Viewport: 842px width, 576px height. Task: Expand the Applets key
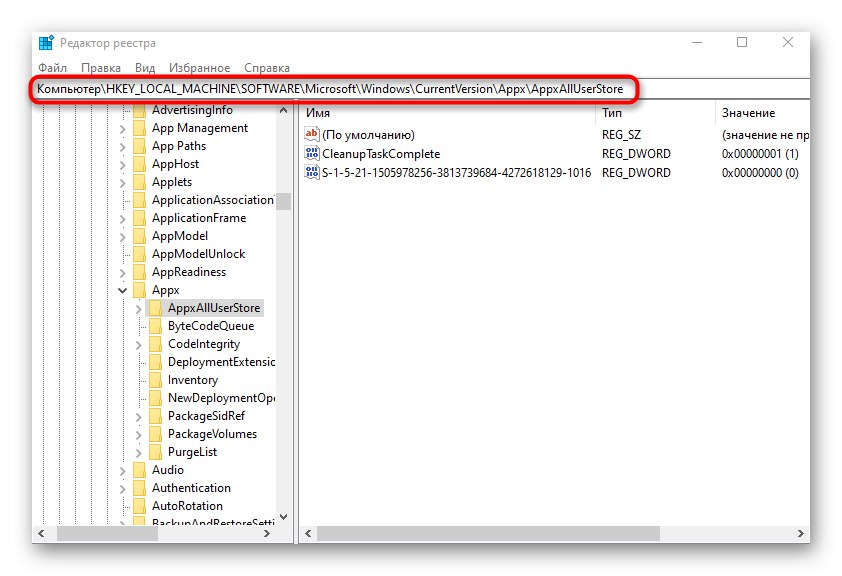[122, 183]
